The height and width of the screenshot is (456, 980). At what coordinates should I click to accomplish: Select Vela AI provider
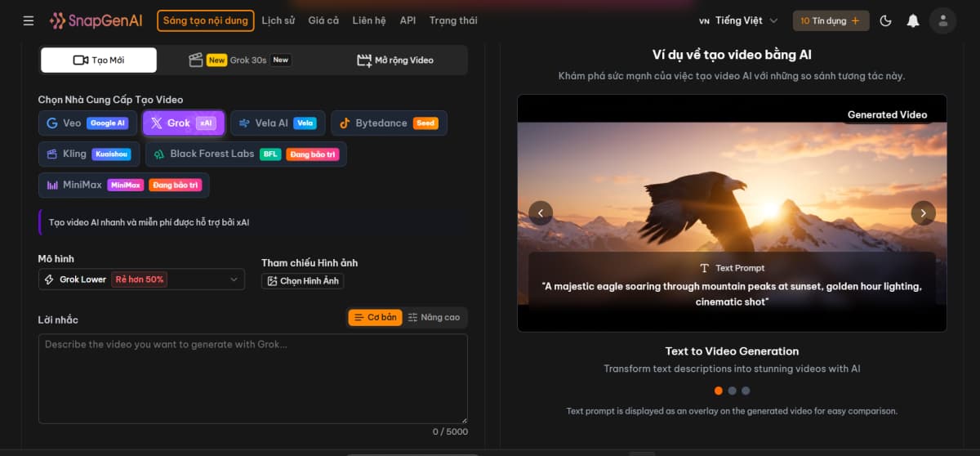point(278,123)
